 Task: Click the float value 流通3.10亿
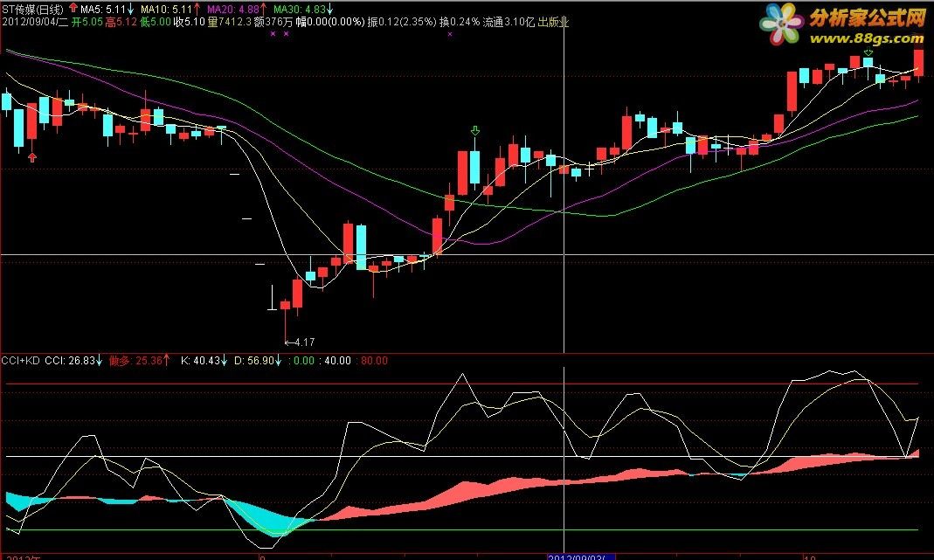(x=509, y=22)
